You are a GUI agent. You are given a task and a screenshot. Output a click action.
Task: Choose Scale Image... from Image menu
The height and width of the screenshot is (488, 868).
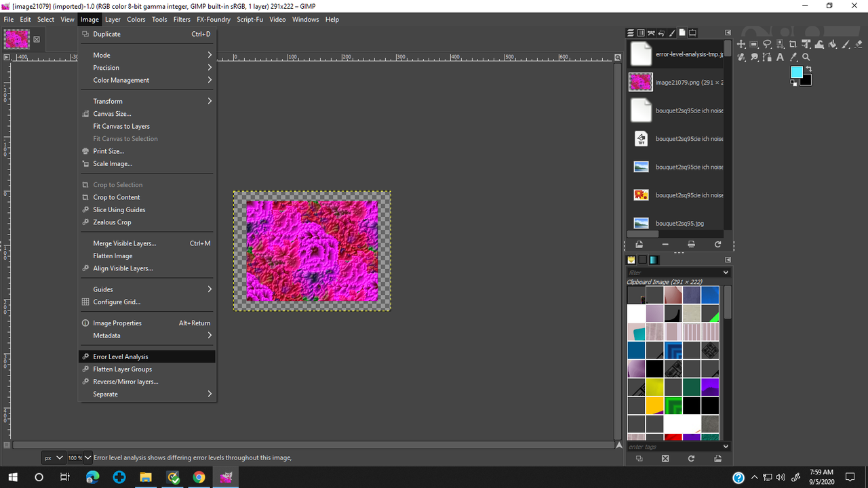pyautogui.click(x=147, y=163)
